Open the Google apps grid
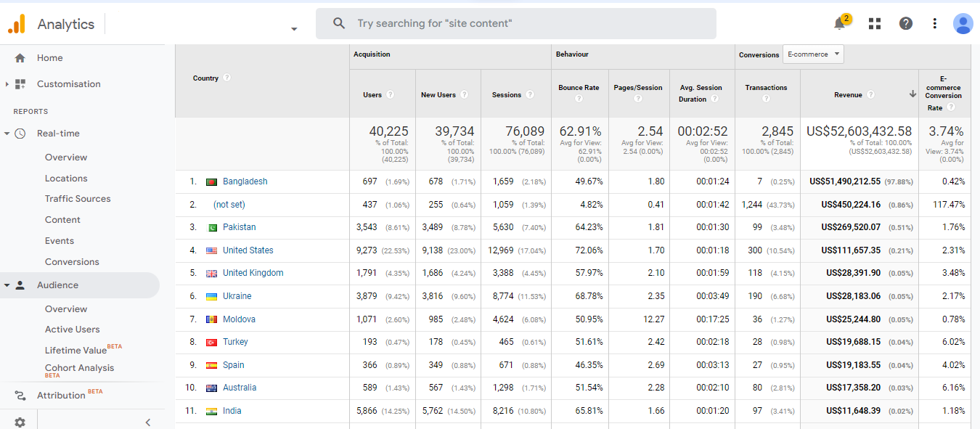Viewport: 980px width, 429px height. 874,23
